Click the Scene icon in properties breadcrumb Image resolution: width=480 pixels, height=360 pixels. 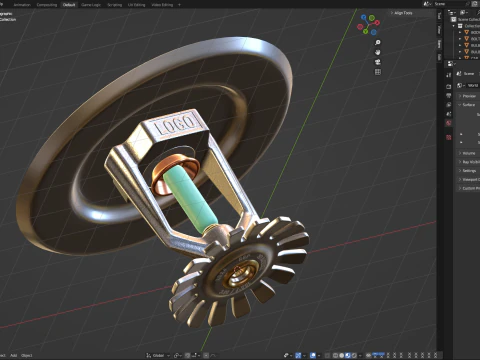[459, 74]
